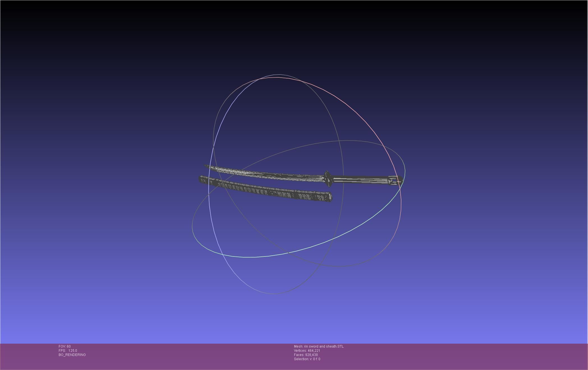This screenshot has width=588, height=370.
Task: Click the FPS 125.0 readout
Action: [x=68, y=351]
